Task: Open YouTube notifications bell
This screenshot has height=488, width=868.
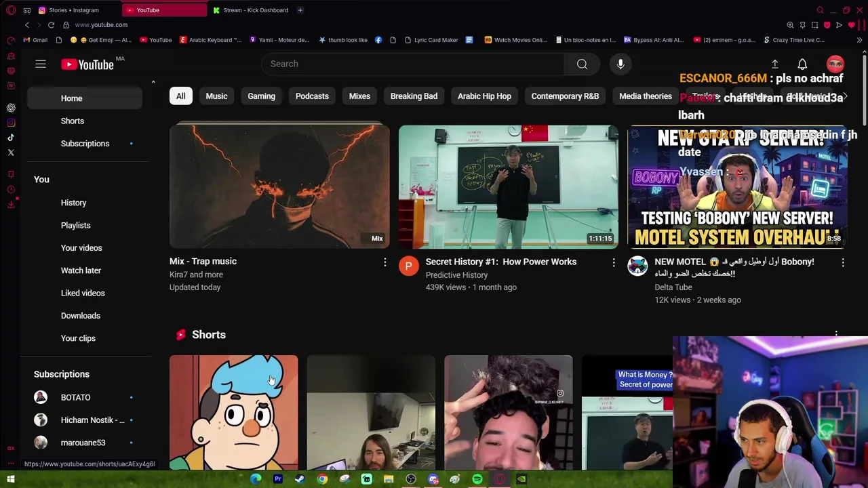Action: coord(802,64)
